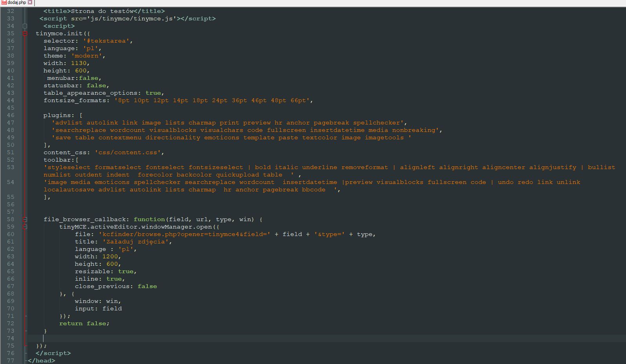Click 'tinyMCE.activeEditor.windowManager.open' call

point(136,227)
